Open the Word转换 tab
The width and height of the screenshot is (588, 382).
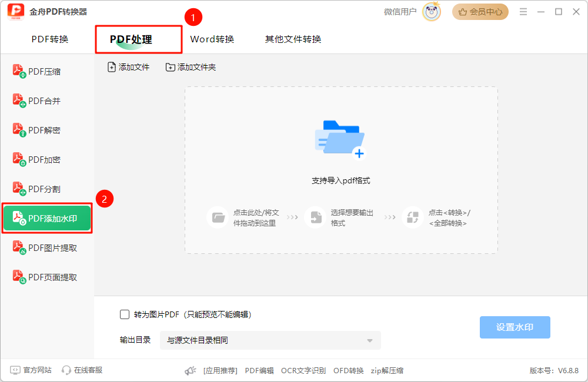212,39
